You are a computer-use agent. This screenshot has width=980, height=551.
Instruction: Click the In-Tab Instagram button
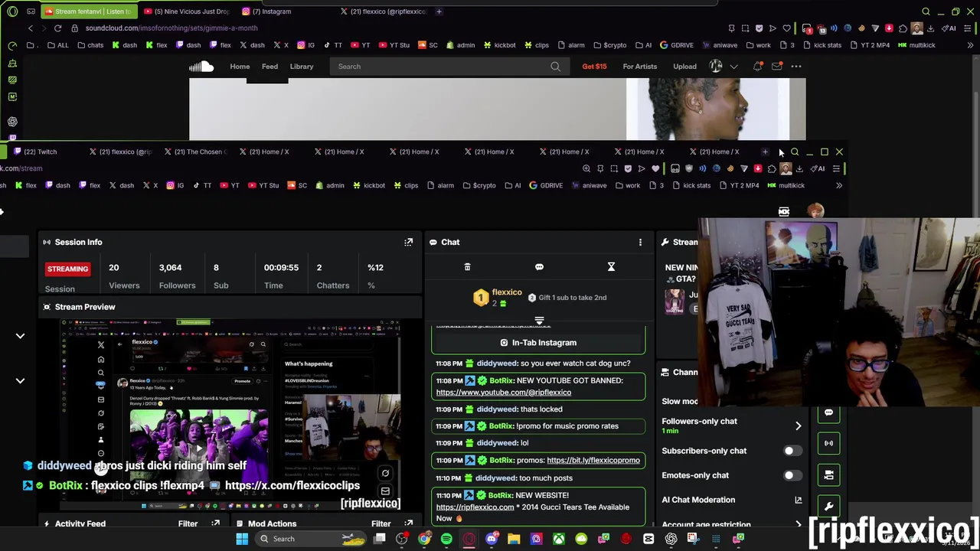[538, 343]
